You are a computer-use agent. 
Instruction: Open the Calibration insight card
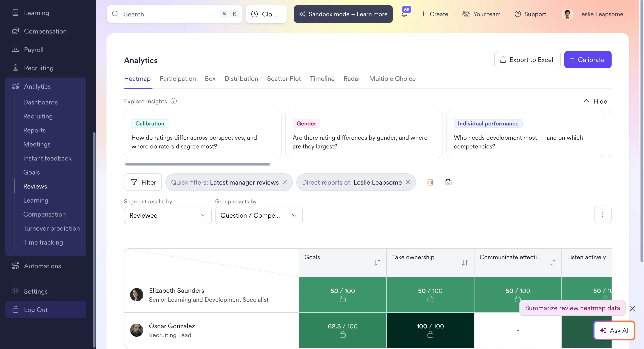point(202,134)
